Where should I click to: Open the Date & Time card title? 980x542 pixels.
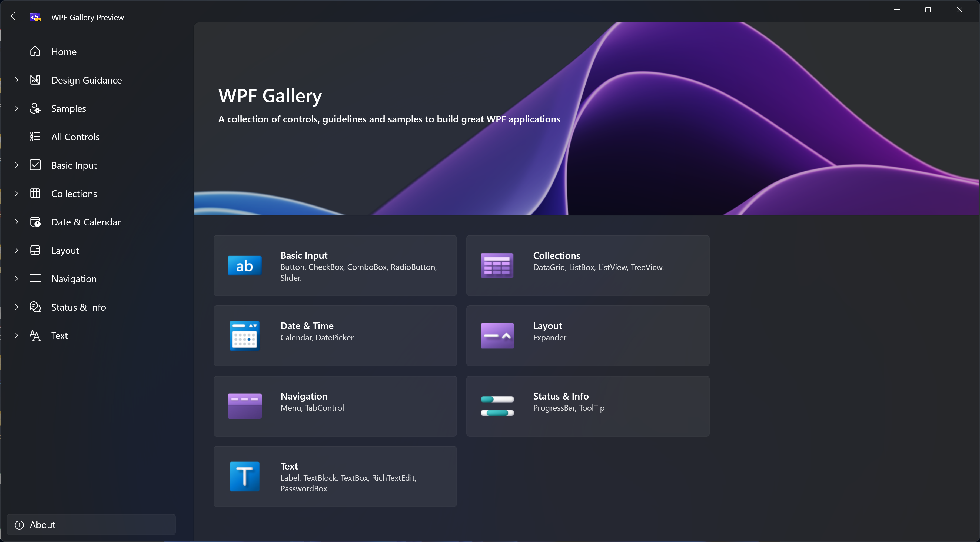[x=307, y=326]
